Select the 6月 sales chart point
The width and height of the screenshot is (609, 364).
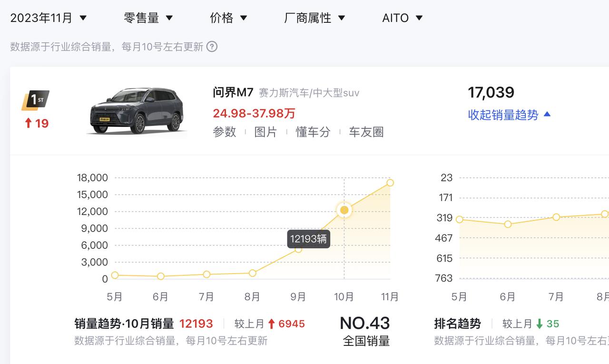point(161,276)
